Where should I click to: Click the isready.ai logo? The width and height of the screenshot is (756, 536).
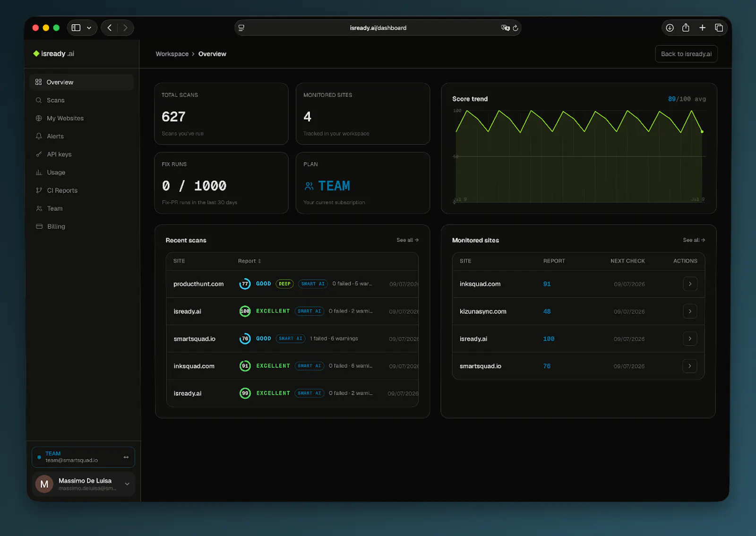[53, 53]
